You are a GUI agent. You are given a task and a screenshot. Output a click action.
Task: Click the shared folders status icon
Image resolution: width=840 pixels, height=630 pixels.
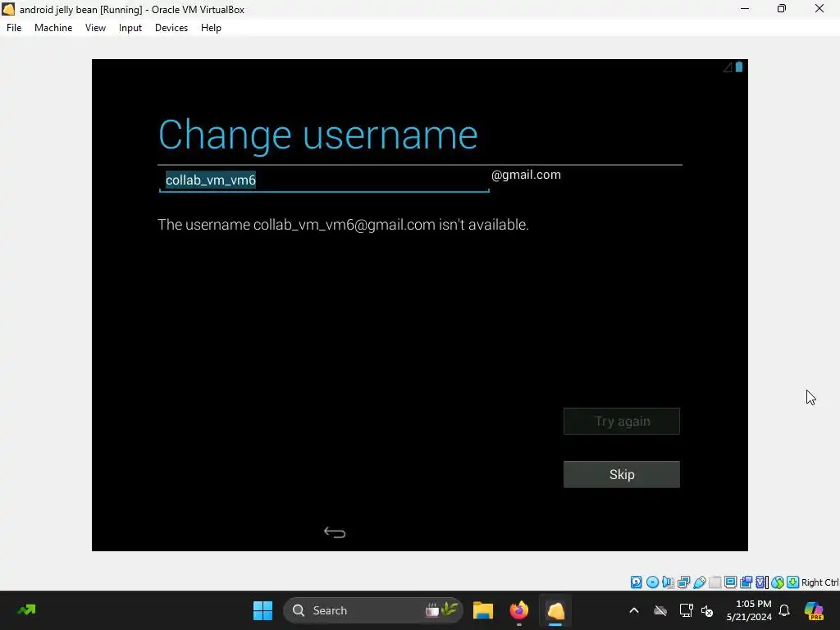pos(714,582)
